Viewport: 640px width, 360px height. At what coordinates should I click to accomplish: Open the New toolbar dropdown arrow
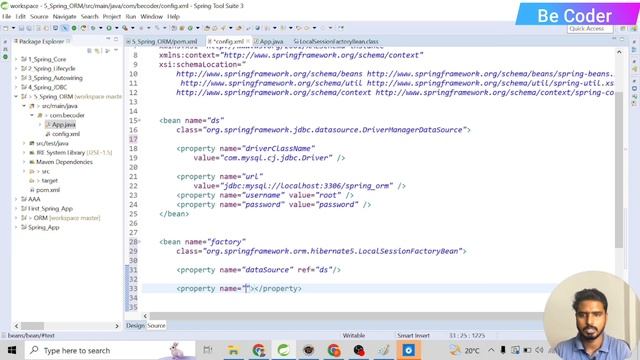pyautogui.click(x=13, y=28)
